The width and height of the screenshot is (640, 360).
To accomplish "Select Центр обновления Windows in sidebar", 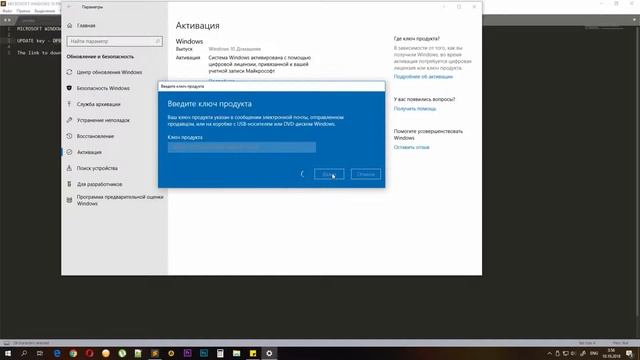I will point(109,72).
